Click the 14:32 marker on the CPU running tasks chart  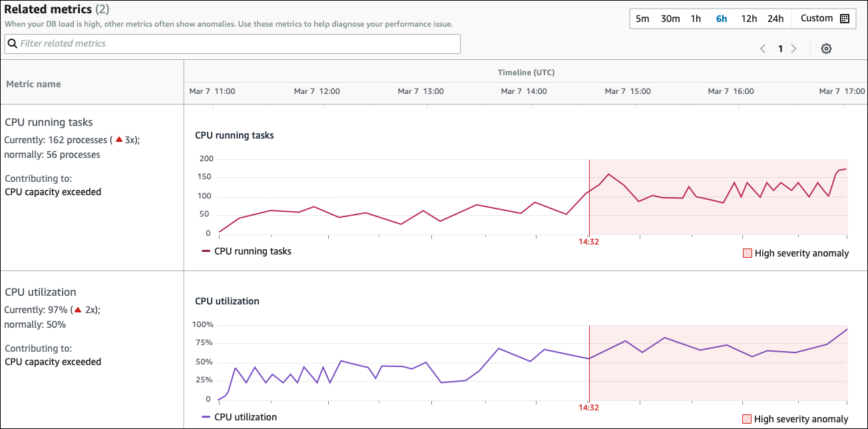[589, 242]
